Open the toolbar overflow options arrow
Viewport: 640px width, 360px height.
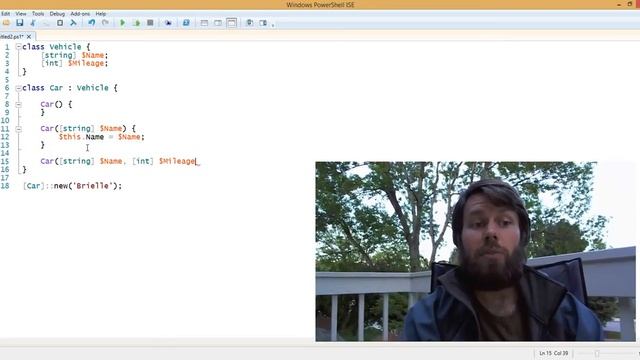click(273, 24)
